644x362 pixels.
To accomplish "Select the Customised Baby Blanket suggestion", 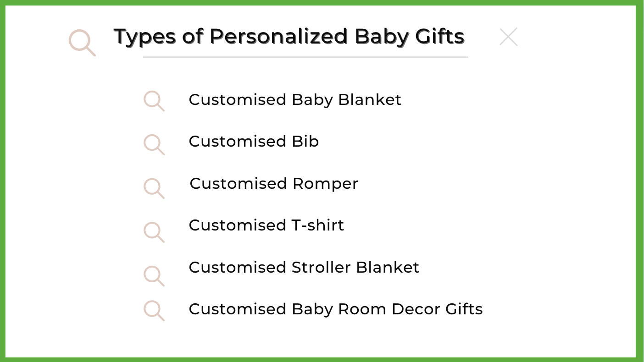I will click(x=295, y=100).
